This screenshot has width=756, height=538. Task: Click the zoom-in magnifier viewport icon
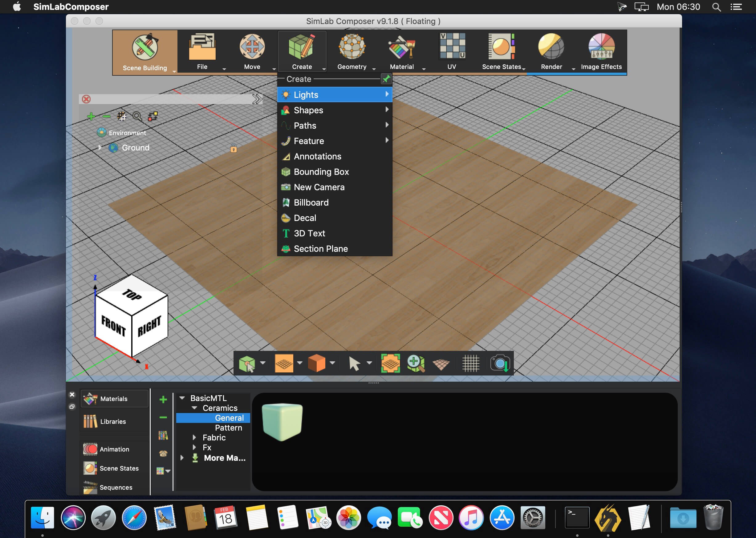point(416,363)
